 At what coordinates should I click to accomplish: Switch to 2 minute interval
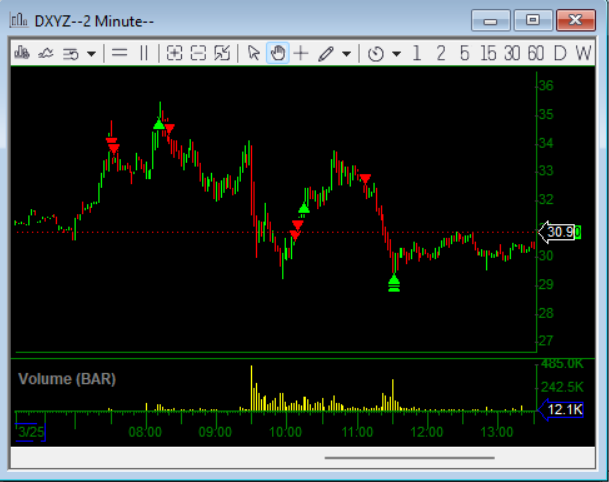(x=441, y=53)
